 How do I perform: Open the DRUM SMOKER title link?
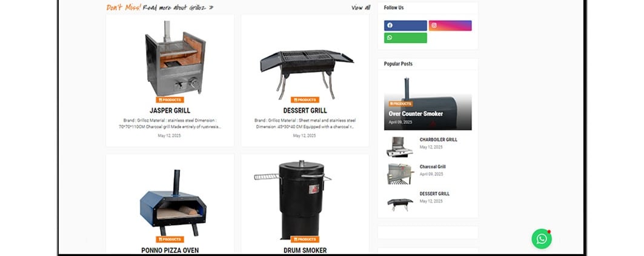pyautogui.click(x=305, y=251)
